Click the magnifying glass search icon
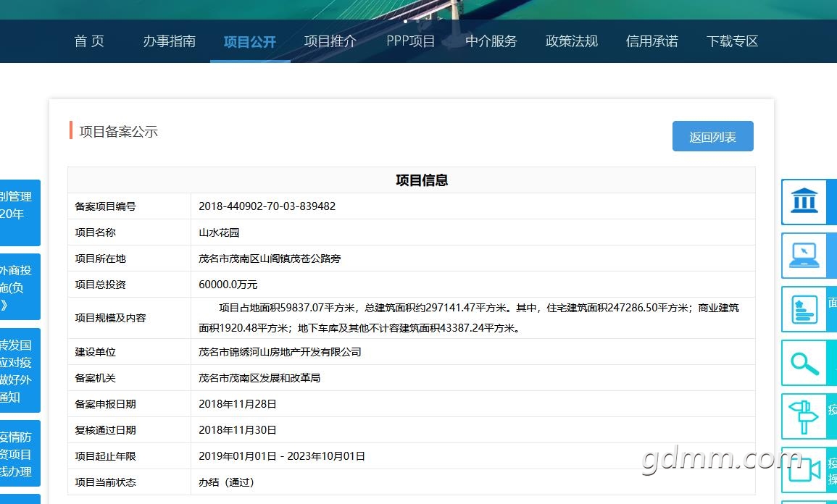This screenshot has height=504, width=837. pyautogui.click(x=804, y=363)
